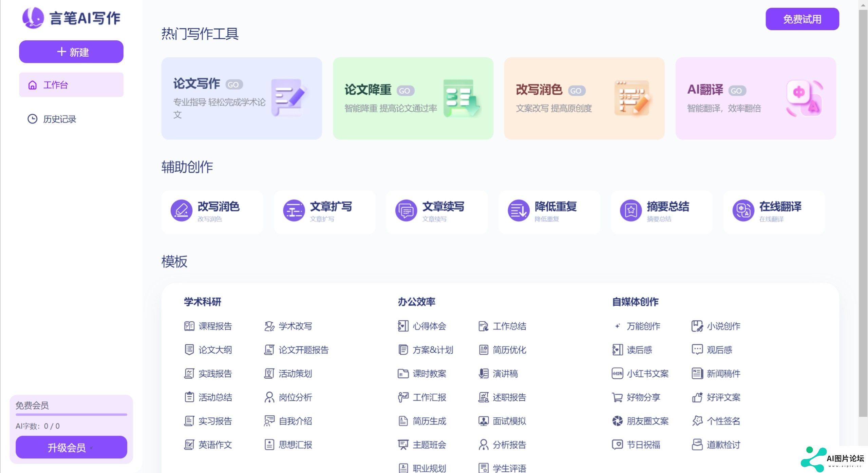Click the 岗位分析 person icon
This screenshot has height=473, width=868.
coord(269,397)
